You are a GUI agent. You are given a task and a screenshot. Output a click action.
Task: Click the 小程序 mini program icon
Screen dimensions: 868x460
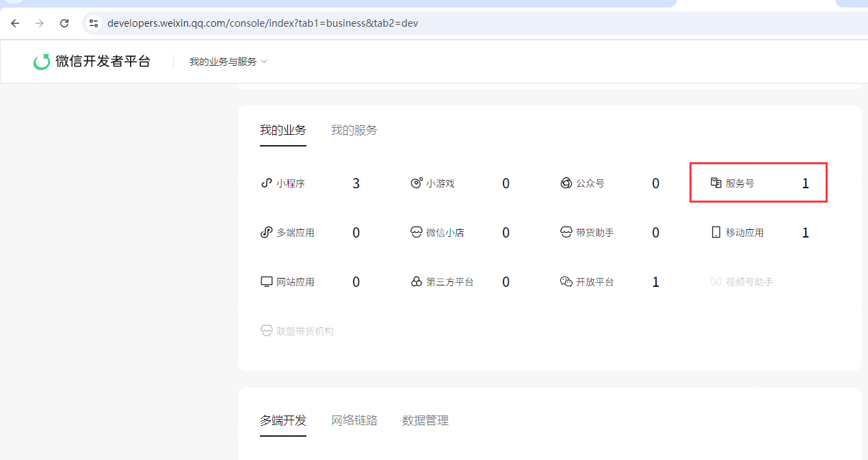pyautogui.click(x=267, y=183)
